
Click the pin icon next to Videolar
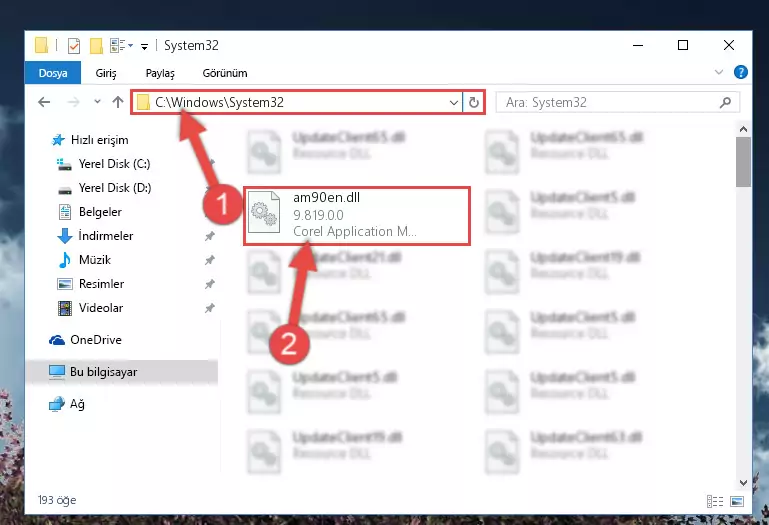209,308
